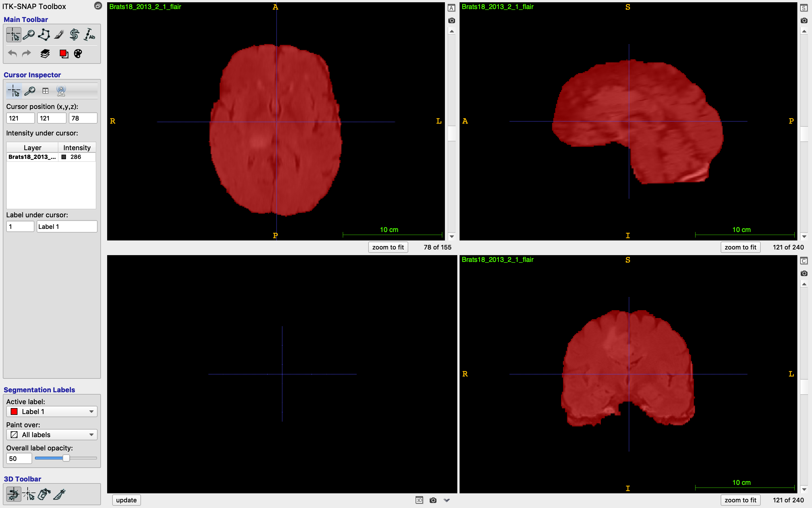Take snapshot of axial view

[x=452, y=21]
